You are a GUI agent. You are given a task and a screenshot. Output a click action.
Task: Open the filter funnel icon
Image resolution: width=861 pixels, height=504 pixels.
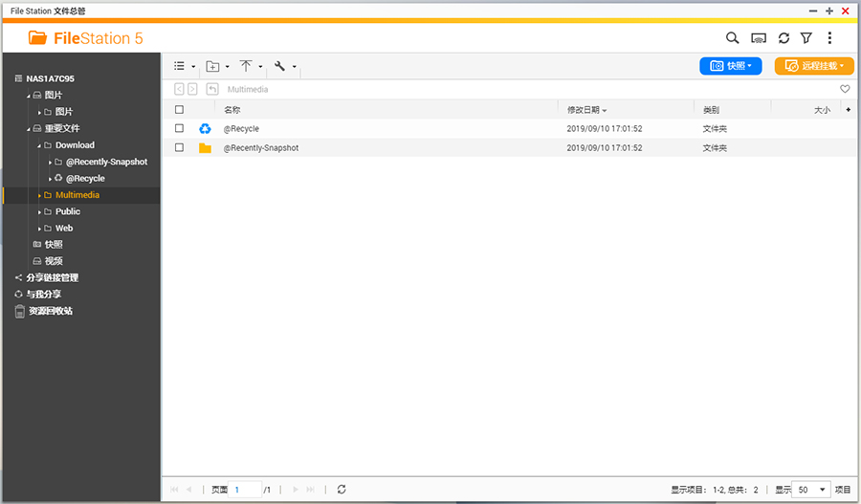point(806,38)
